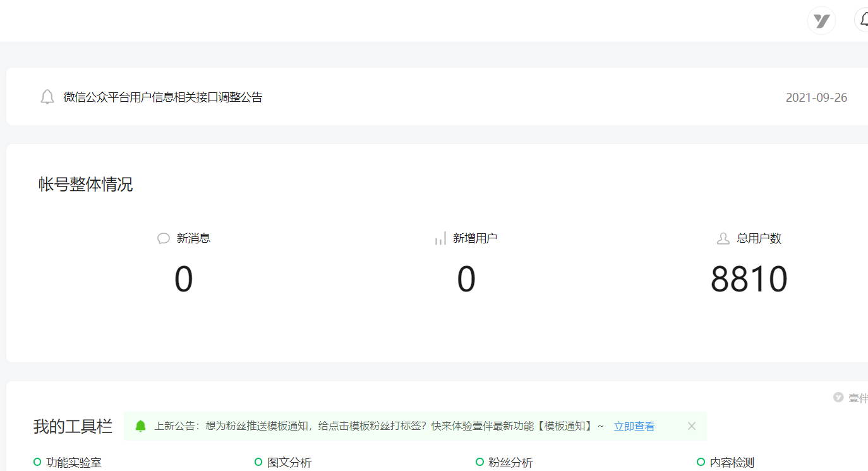Open the 微信公众平台用户信息相关接口调整公告 announcement

(163, 97)
